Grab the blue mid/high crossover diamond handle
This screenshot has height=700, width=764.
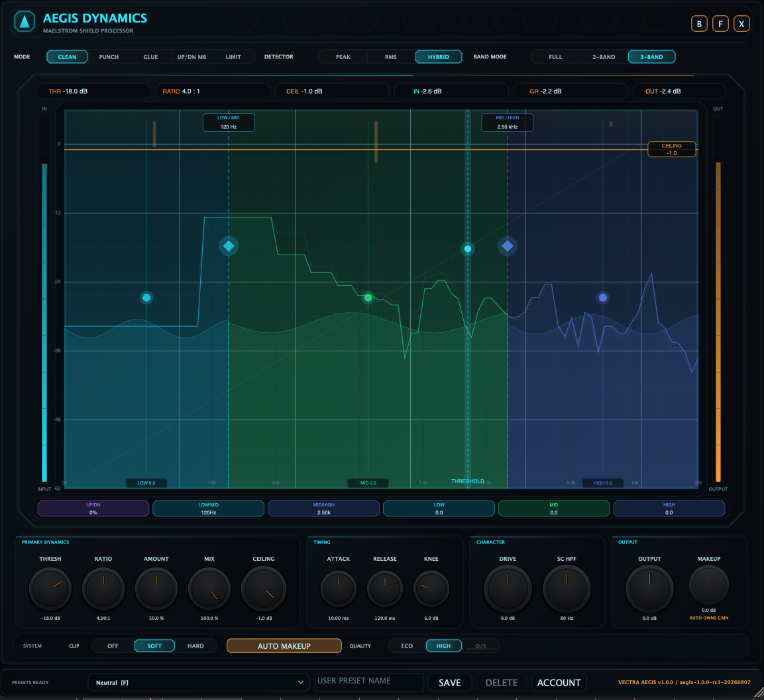507,246
